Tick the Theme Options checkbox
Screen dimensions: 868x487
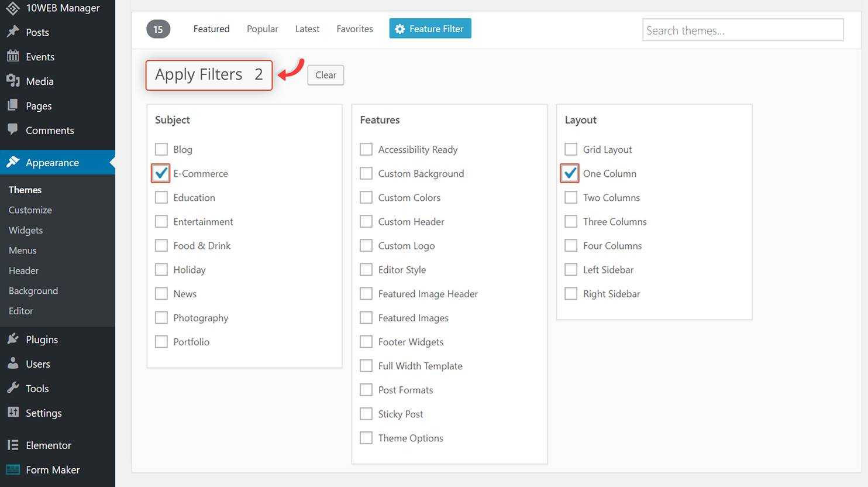pos(366,437)
